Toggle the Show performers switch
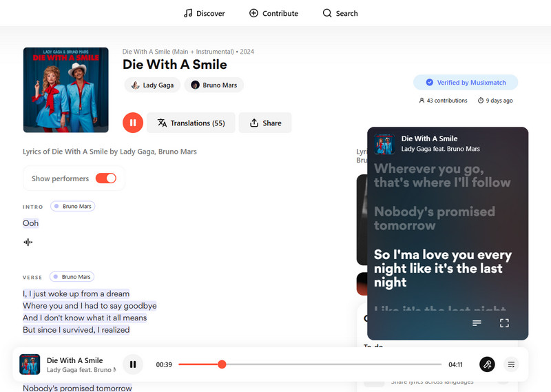The width and height of the screenshot is (551, 392). pos(106,178)
